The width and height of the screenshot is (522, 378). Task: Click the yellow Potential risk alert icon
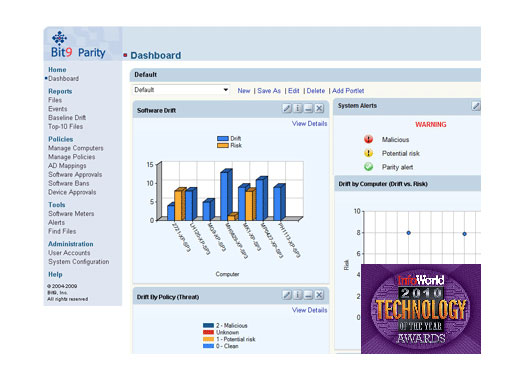368,153
